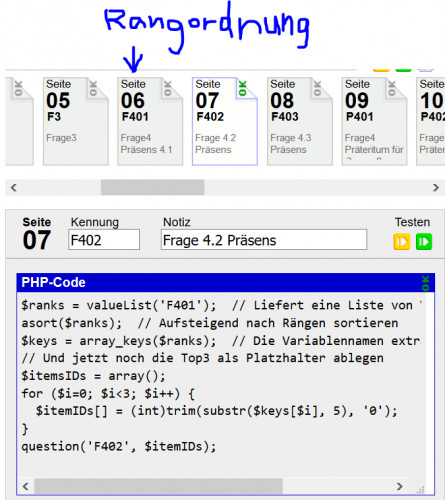Click the green OK marker on page 07 thumbnail
Viewport: 445px width, 500px height.
tap(242, 88)
